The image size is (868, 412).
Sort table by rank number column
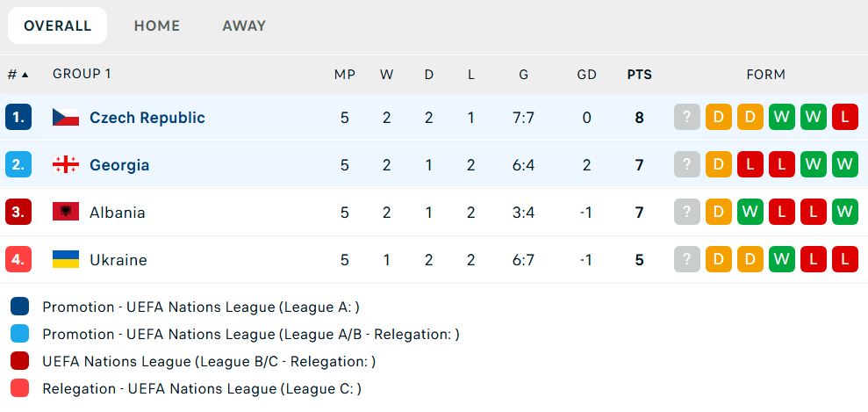coord(18,75)
